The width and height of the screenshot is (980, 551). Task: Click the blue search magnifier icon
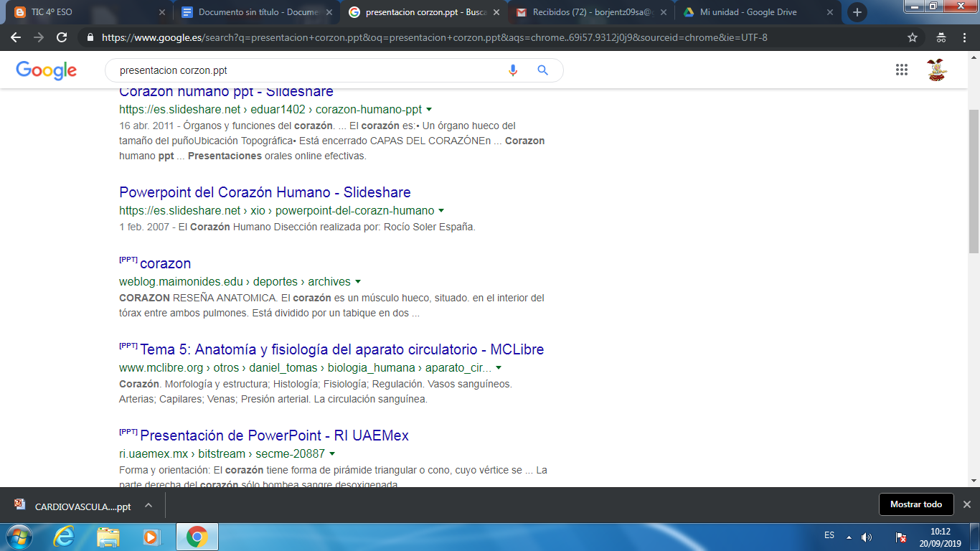[x=543, y=70]
